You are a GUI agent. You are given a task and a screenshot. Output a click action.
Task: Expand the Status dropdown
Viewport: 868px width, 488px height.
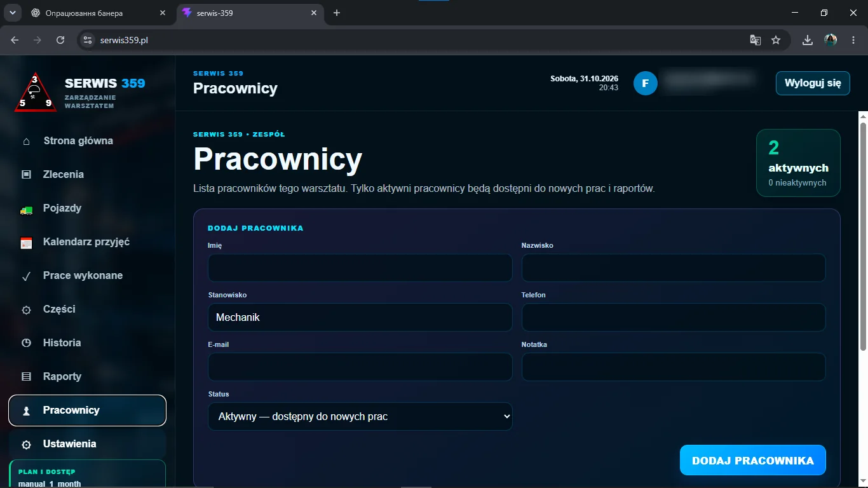[360, 417]
